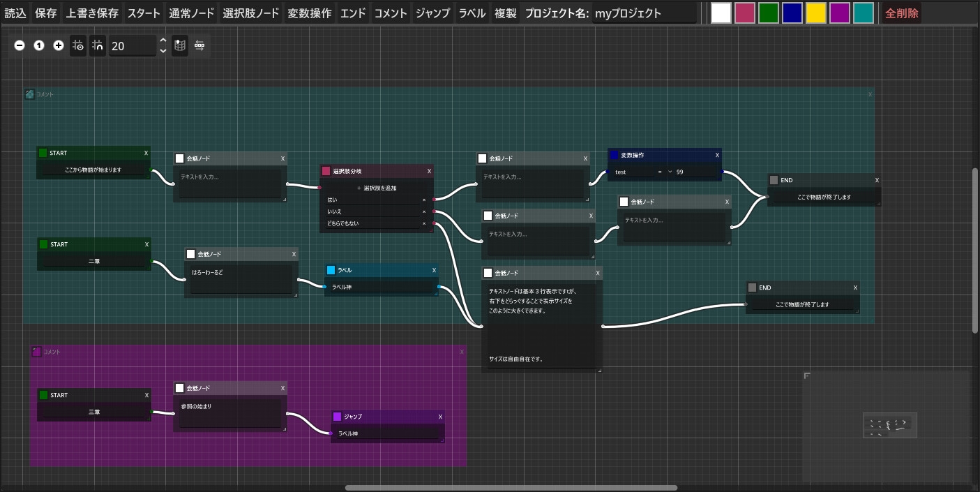Toggle grid visibility eye button
The height and width of the screenshot is (492, 980).
click(x=78, y=45)
